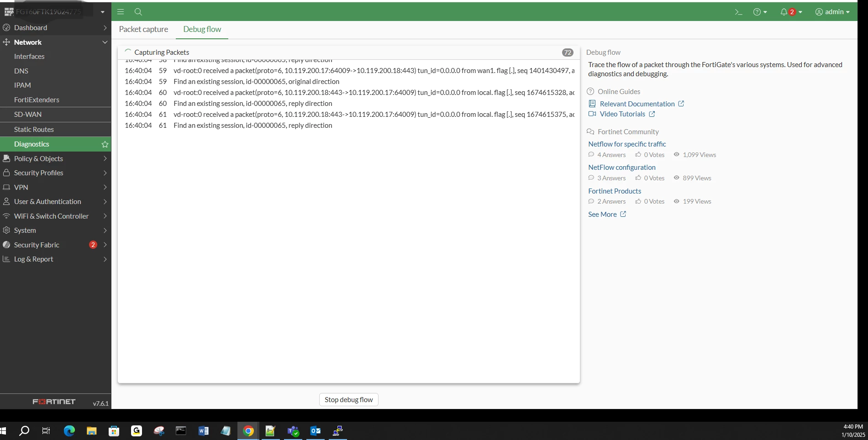This screenshot has height=440, width=868.
Task: Select packet 59 original direction session row
Action: (x=349, y=82)
